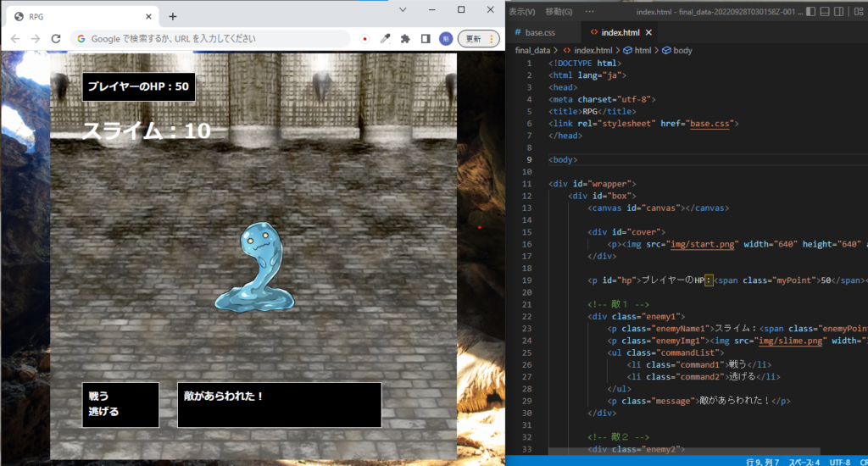Image resolution: width=868 pixels, height=466 pixels.
Task: Click the VS Code horizontal scrollbar
Action: coord(684,452)
